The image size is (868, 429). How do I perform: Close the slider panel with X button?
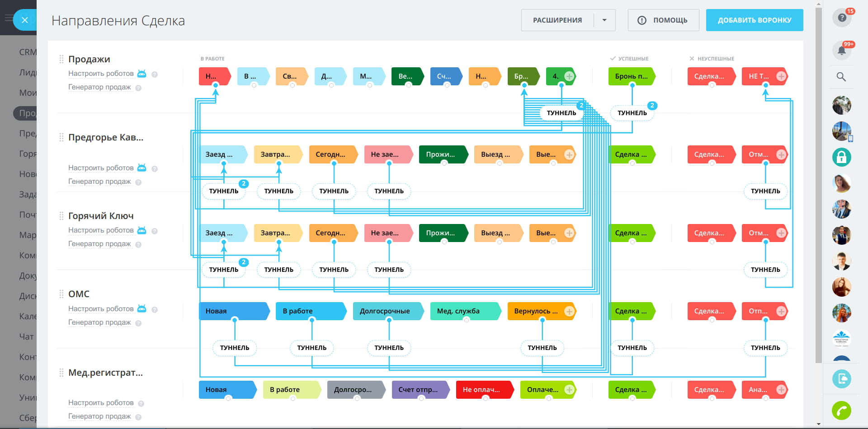point(25,20)
